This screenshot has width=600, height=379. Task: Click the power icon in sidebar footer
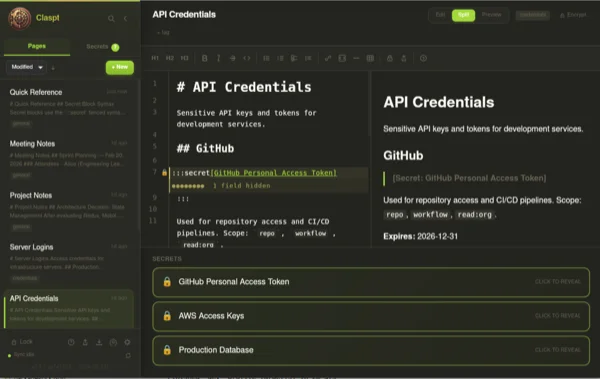pyautogui.click(x=71, y=342)
